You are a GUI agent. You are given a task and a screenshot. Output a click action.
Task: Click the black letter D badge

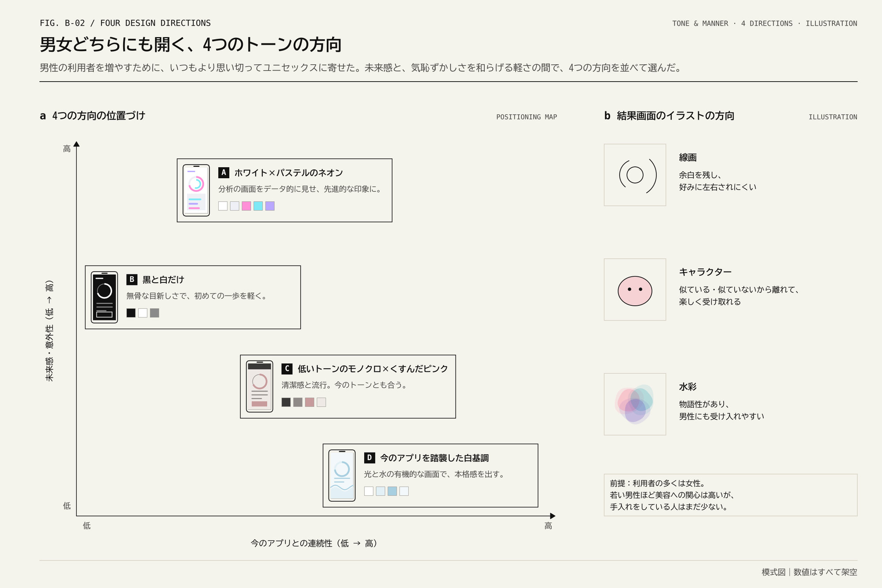point(370,457)
